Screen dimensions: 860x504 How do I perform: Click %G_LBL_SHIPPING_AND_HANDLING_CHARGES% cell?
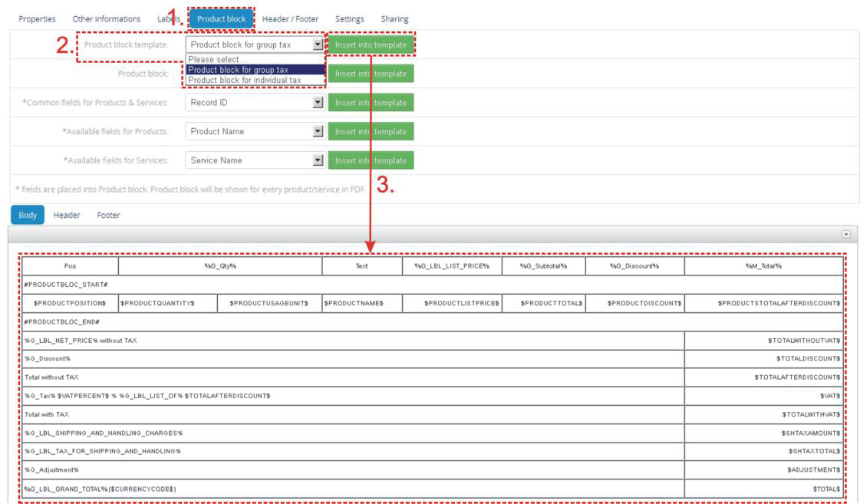[353, 433]
